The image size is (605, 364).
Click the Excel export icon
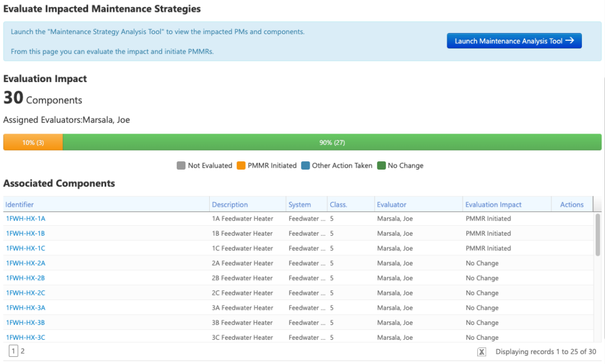(482, 352)
